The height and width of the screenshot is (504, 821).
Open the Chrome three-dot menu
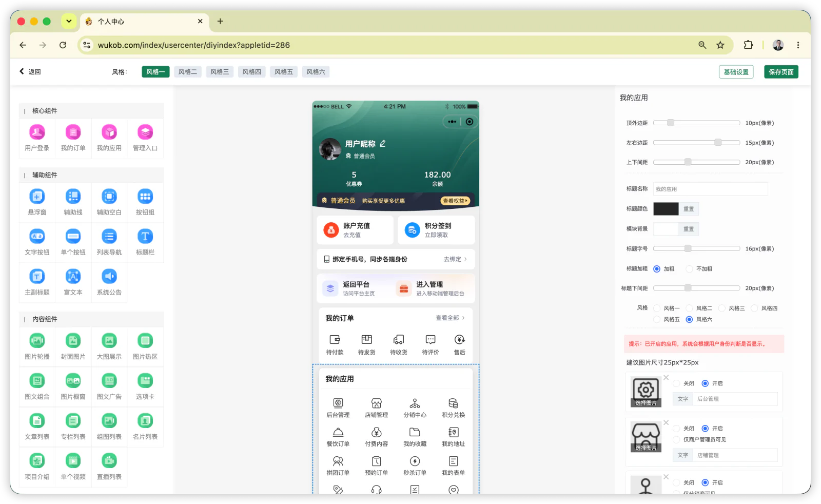[798, 45]
